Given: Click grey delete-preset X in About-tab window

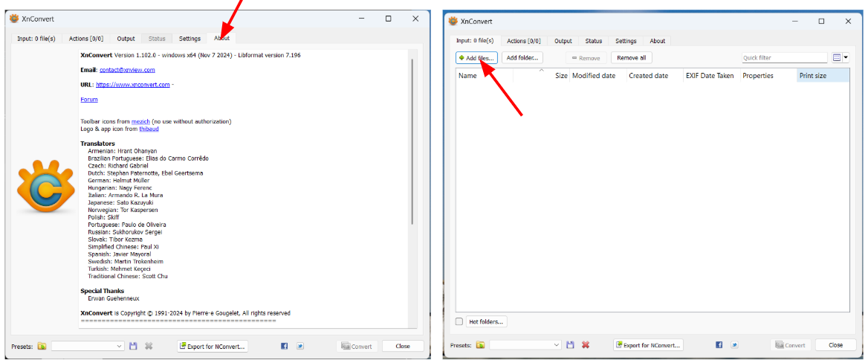Looking at the screenshot, I should click(x=149, y=347).
